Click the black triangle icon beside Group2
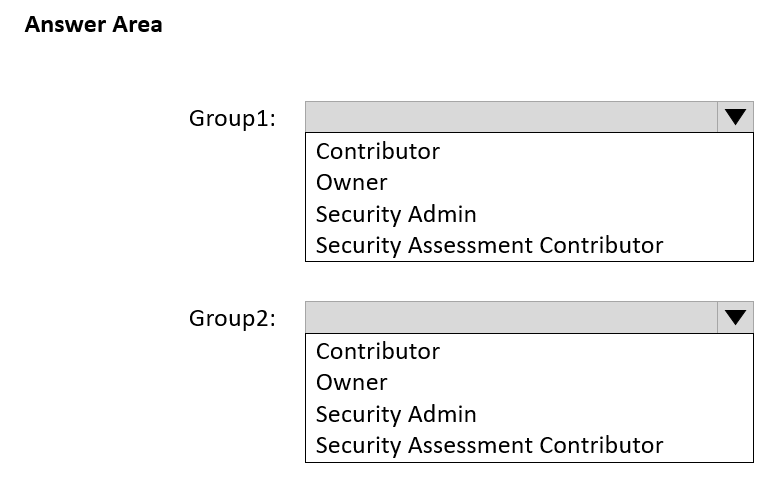770x487 pixels. coord(735,317)
